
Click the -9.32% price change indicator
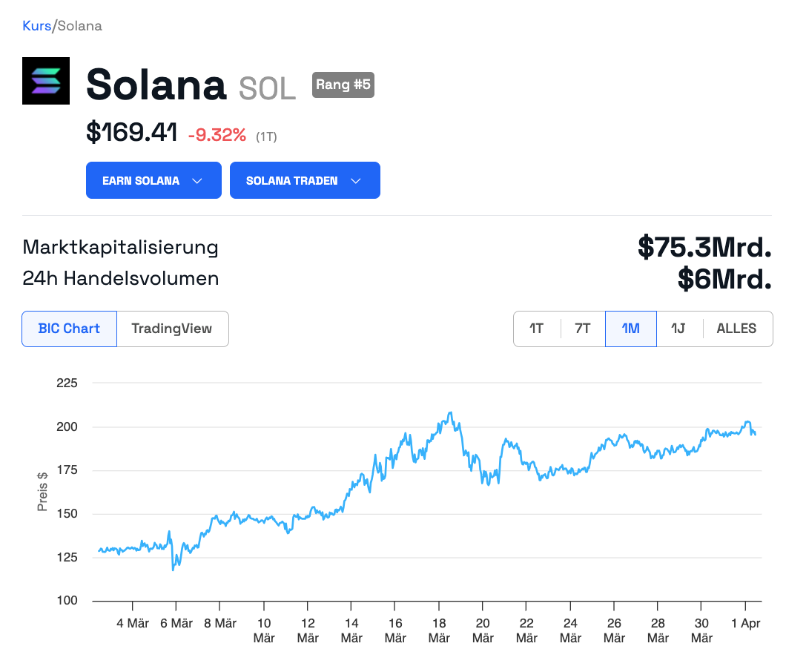tap(217, 135)
